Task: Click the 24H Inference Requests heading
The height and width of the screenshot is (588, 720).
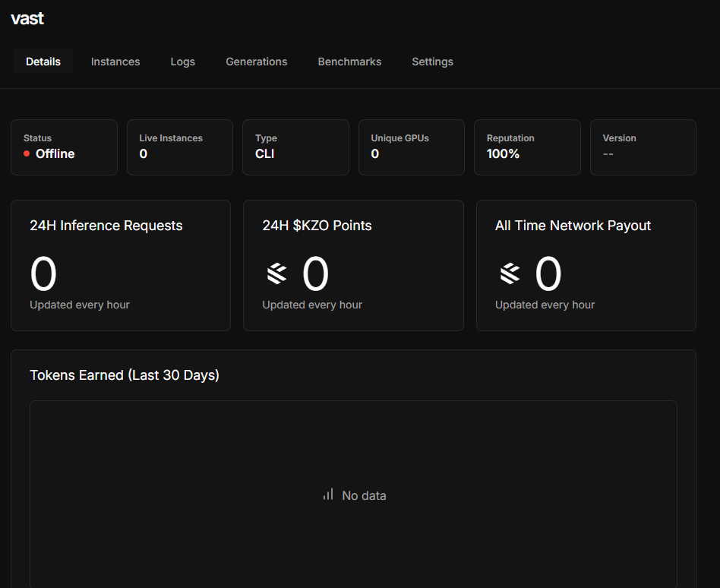Action: pyautogui.click(x=106, y=226)
